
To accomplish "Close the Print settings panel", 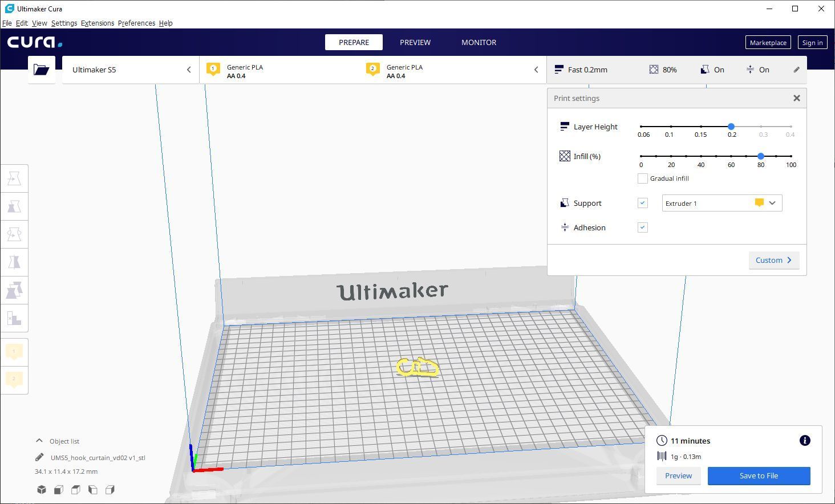I will pos(797,98).
